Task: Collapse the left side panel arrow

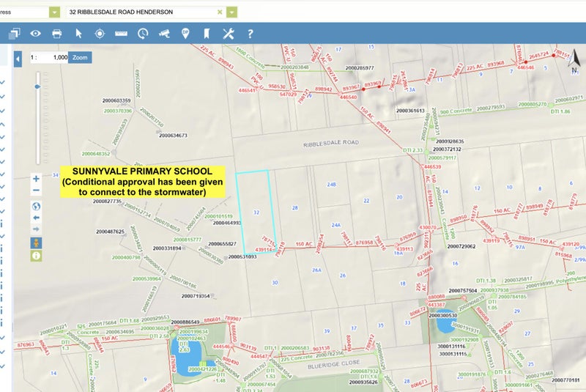Action: pyautogui.click(x=18, y=58)
